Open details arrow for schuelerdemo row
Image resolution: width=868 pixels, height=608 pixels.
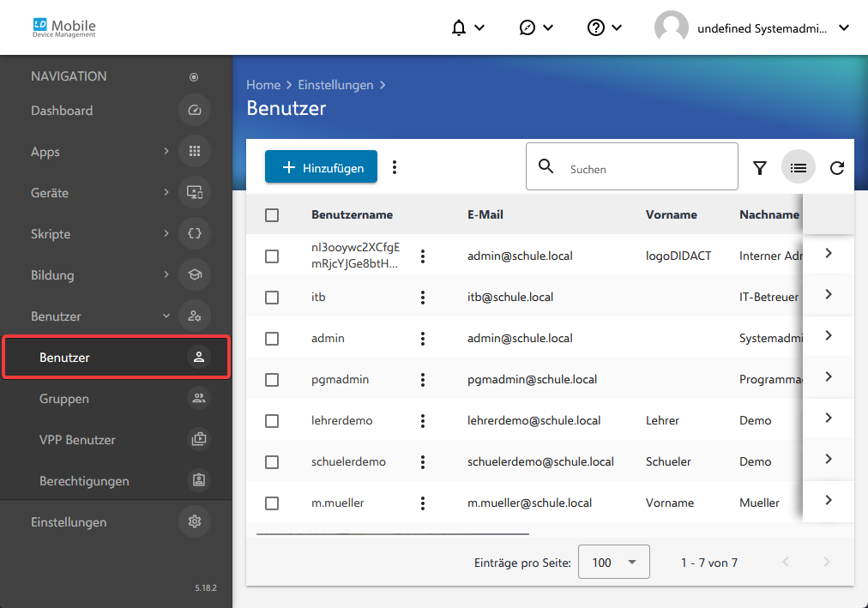pyautogui.click(x=829, y=459)
